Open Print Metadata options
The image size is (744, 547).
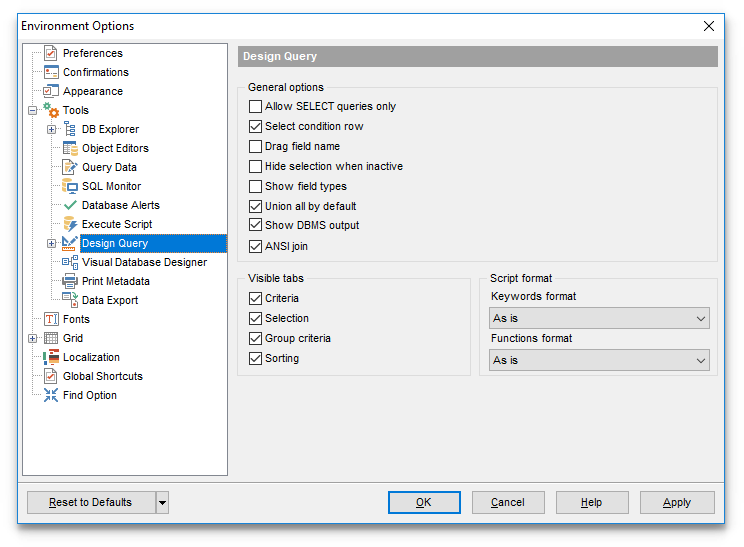(116, 281)
